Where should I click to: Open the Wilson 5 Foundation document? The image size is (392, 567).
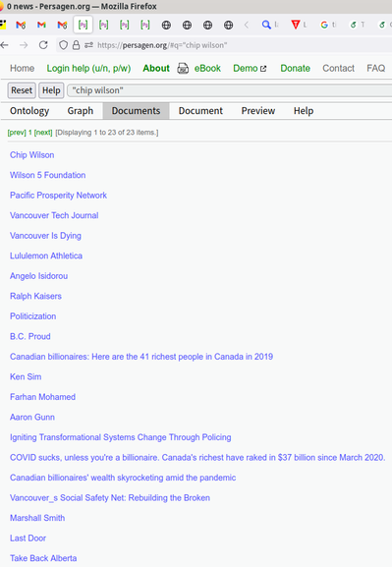[x=48, y=175]
